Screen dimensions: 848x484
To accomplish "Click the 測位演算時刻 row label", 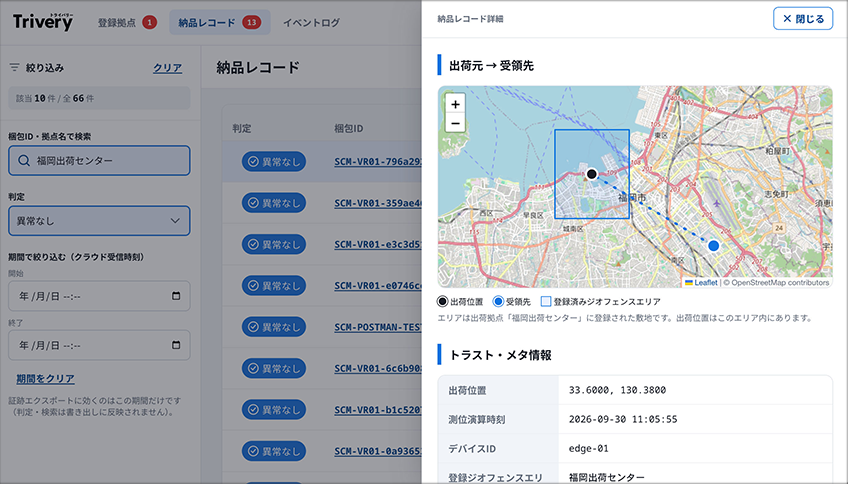I will coord(476,419).
